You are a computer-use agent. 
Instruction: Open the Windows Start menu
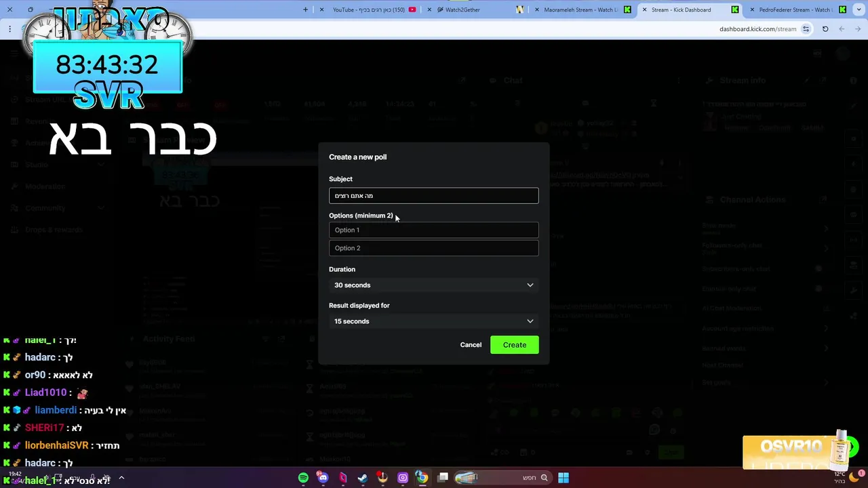[564, 478]
